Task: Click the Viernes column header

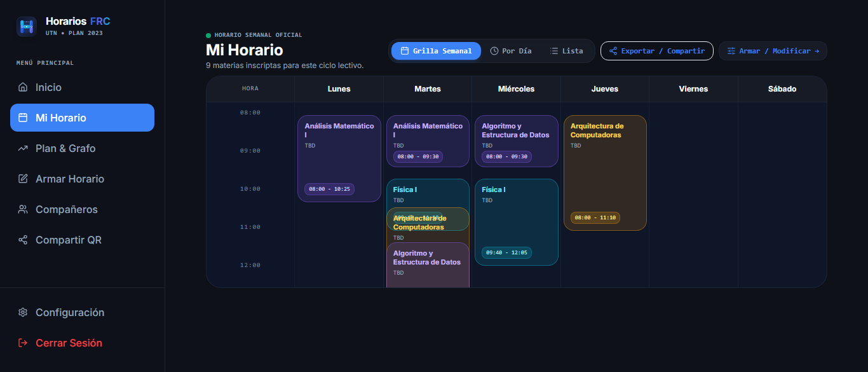Action: [x=693, y=89]
